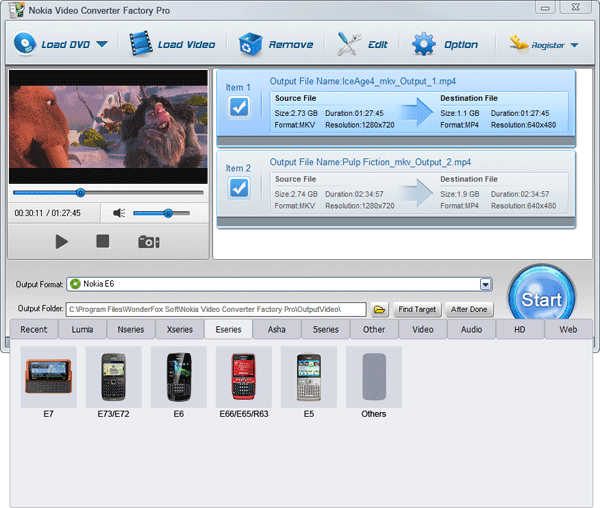Image resolution: width=600 pixels, height=508 pixels.
Task: Uncheck Item 2 checkbox
Action: 239,188
